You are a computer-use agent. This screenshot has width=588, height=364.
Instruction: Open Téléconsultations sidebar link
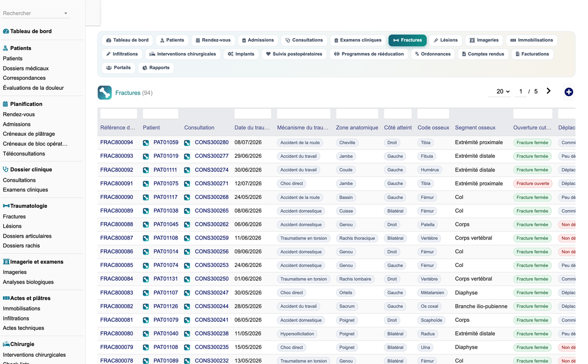[24, 153]
